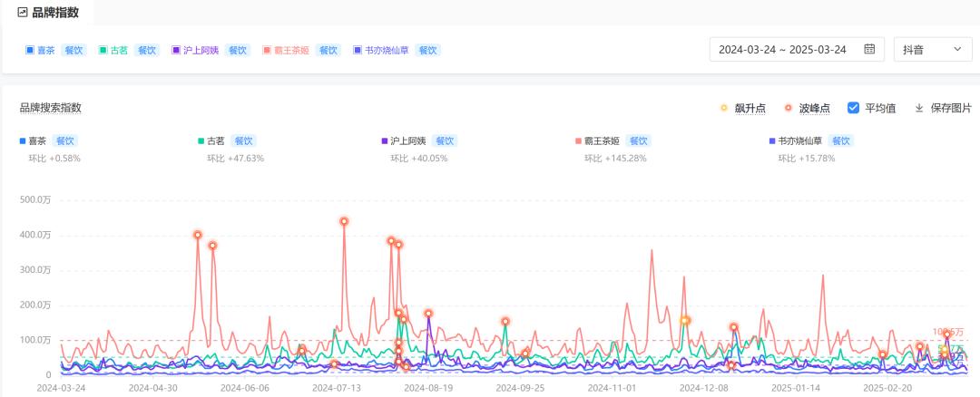Click the 环比 +40.05% value under 沪上阿姨
The height and width of the screenshot is (397, 980).
(419, 159)
